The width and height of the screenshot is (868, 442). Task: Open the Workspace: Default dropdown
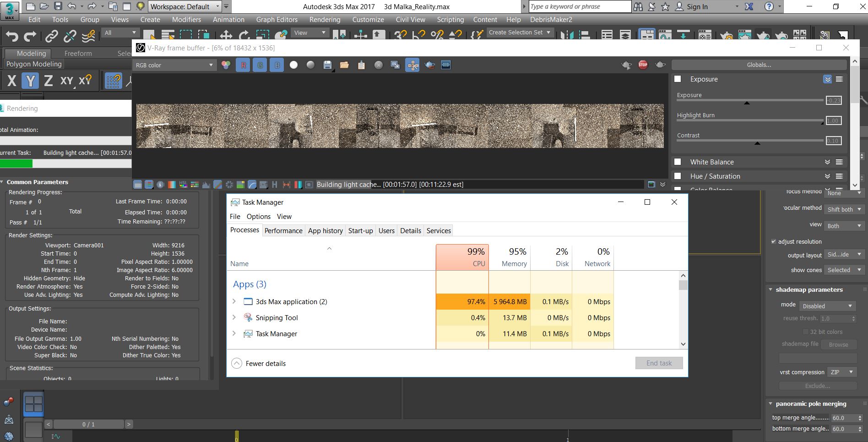185,6
